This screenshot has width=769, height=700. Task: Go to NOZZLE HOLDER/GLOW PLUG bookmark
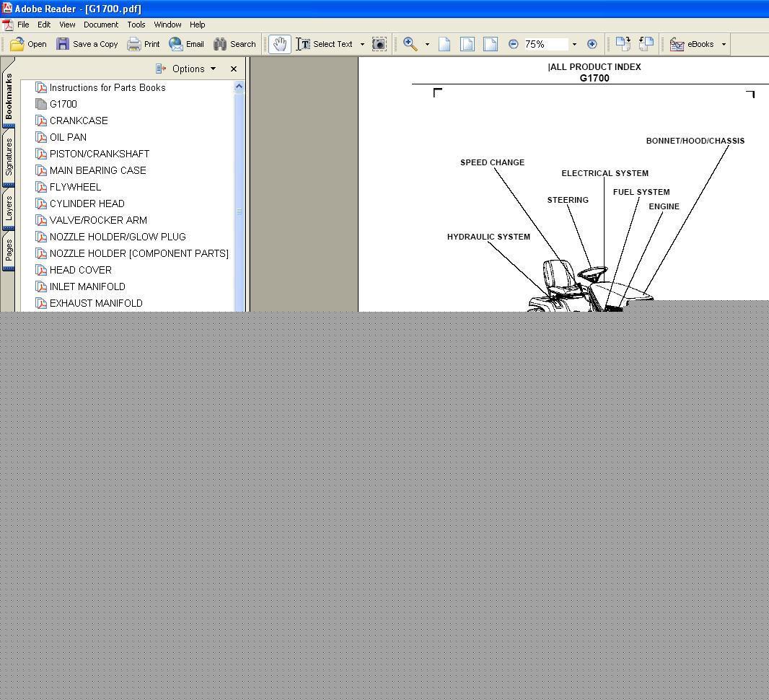(x=118, y=237)
